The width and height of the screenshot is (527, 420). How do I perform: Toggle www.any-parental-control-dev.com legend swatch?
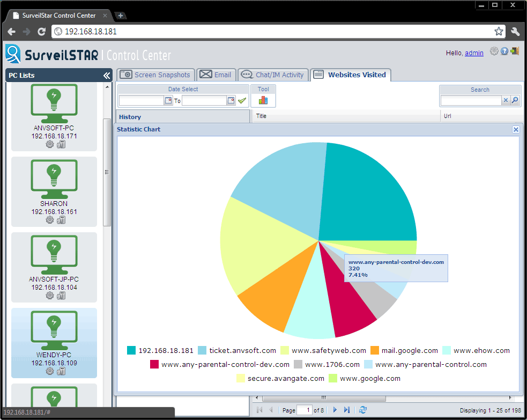point(154,365)
